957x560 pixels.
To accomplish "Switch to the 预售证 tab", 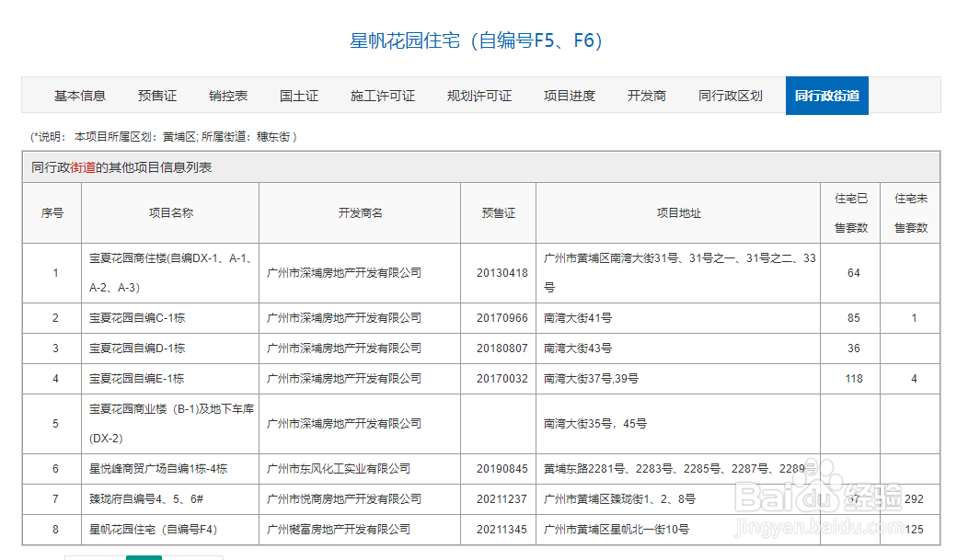I will 157,96.
